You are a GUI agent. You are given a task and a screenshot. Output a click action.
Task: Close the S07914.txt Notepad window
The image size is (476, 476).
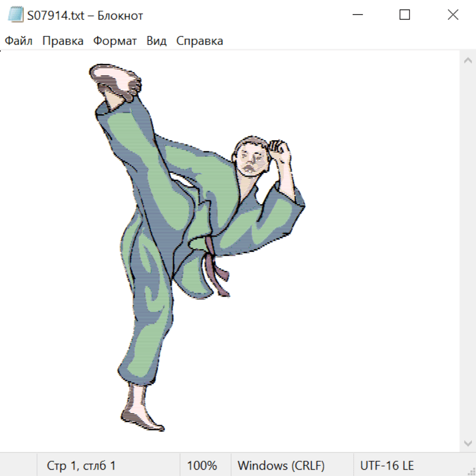(x=453, y=15)
